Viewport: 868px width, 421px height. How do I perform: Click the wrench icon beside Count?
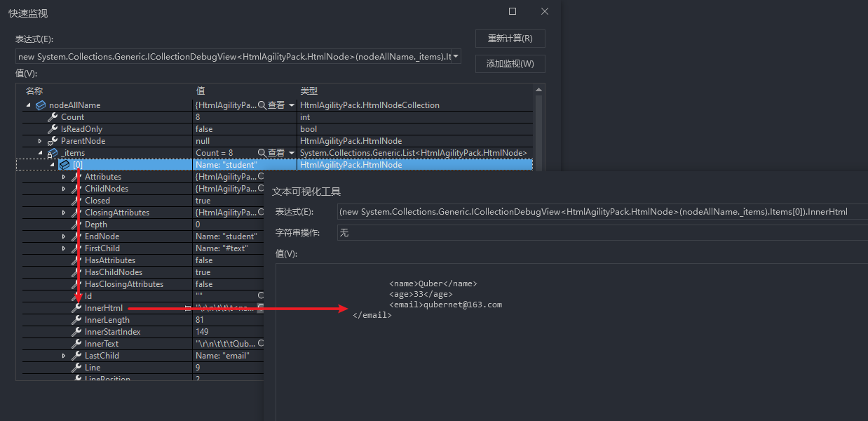click(x=53, y=117)
